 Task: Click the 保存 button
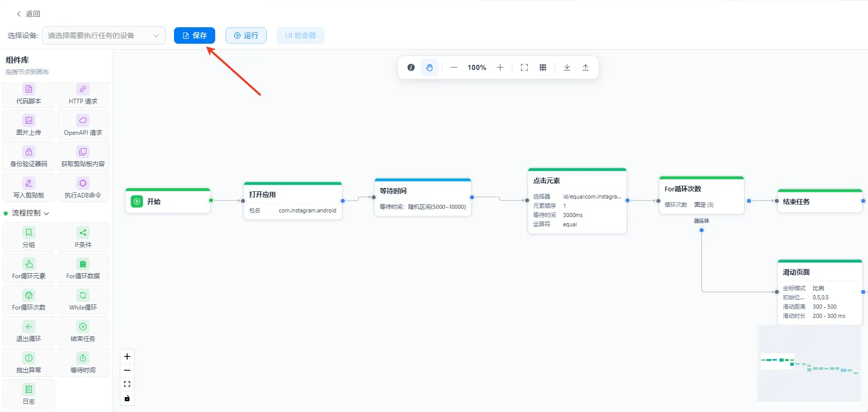point(195,35)
